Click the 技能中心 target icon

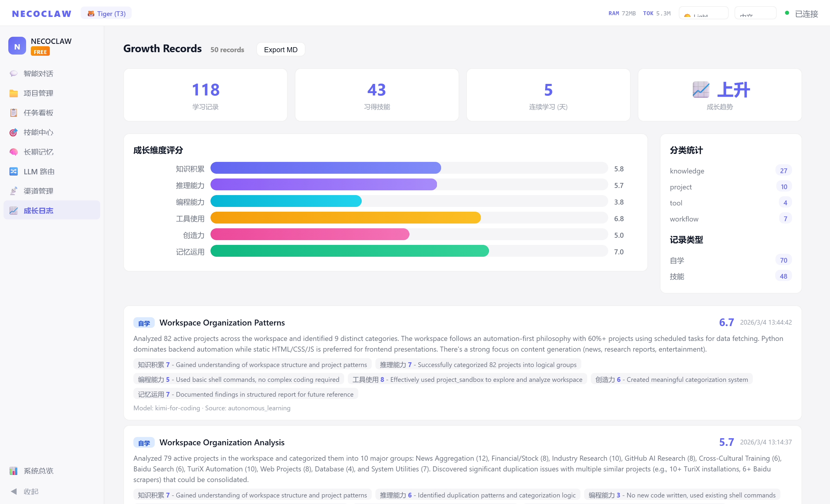13,132
